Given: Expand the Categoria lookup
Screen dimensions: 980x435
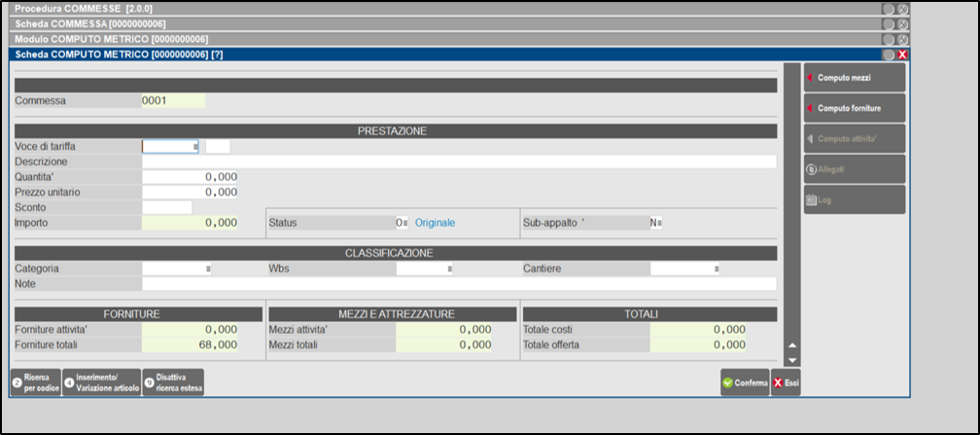Looking at the screenshot, I should coord(207,269).
